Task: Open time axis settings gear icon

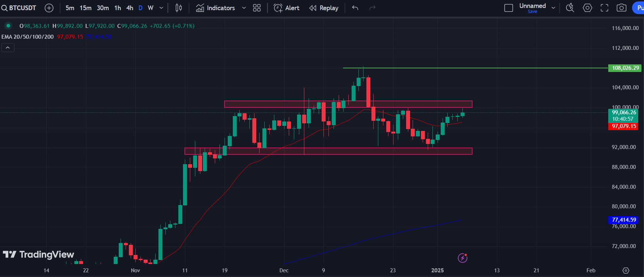Action: click(x=626, y=270)
